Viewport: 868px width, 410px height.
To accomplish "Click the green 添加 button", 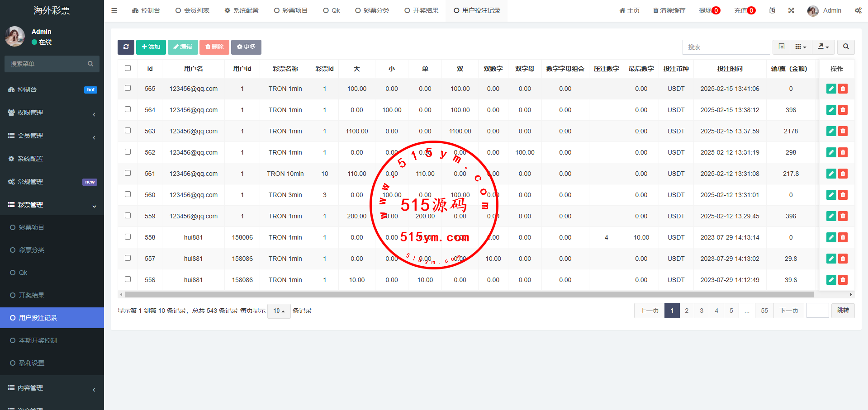I will coord(151,47).
